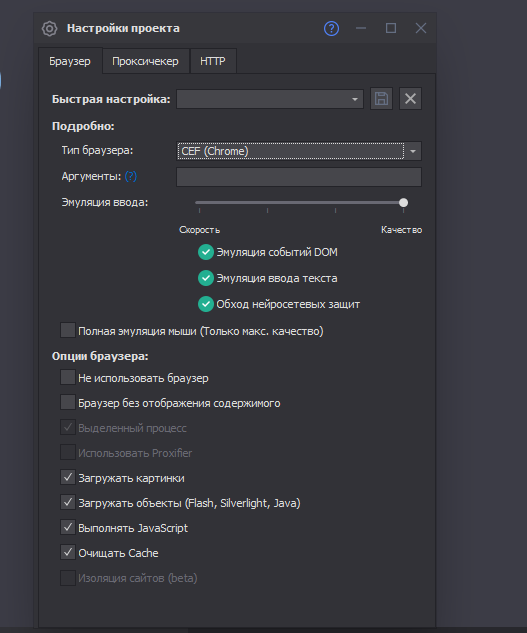Click green check icon beside Обход нейросетевых защит

(206, 304)
